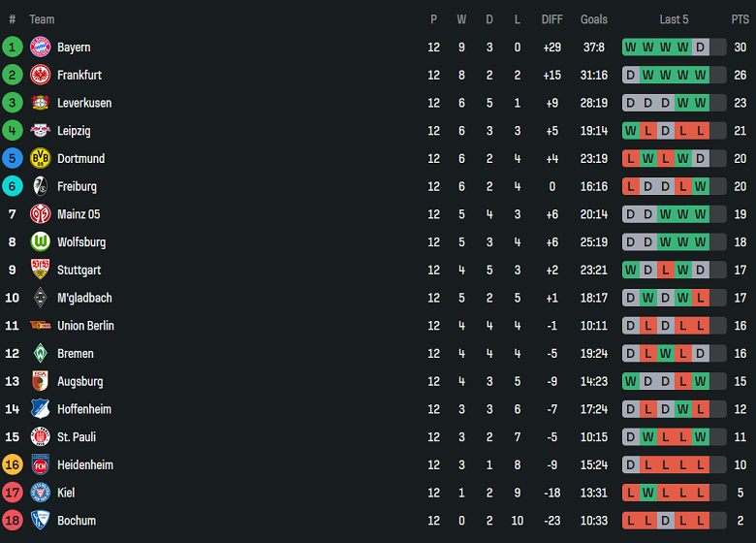Image resolution: width=756 pixels, height=543 pixels.
Task: Click the yellow position 16 badge
Action: (13, 464)
